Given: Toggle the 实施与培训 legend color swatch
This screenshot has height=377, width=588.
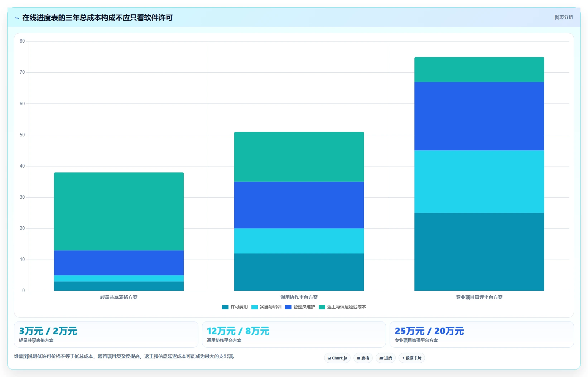Looking at the screenshot, I should [x=255, y=307].
